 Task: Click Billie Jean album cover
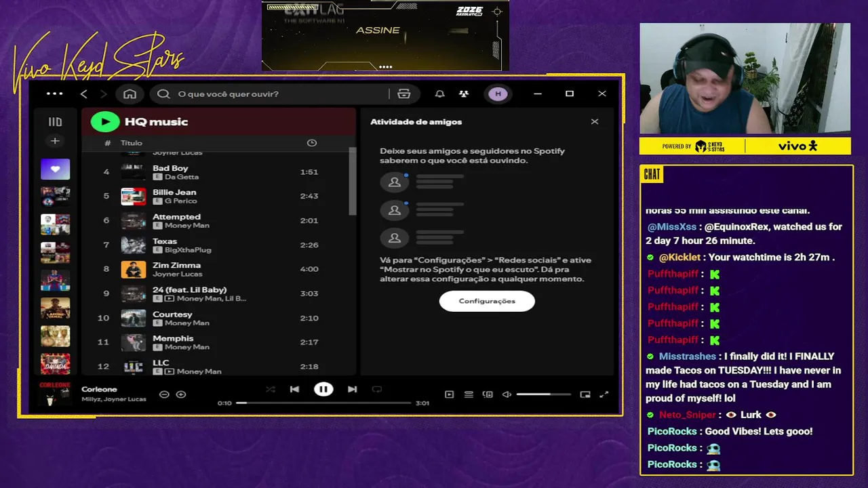tap(134, 196)
